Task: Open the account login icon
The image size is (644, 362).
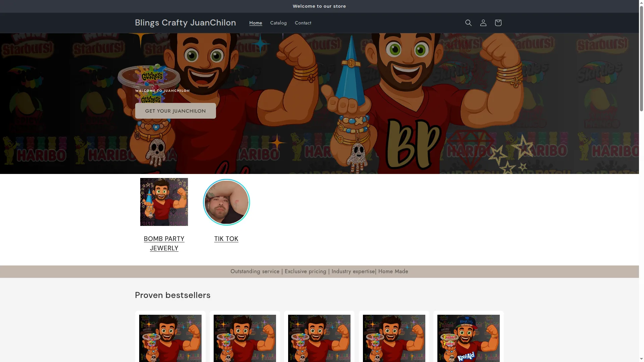Action: tap(483, 23)
